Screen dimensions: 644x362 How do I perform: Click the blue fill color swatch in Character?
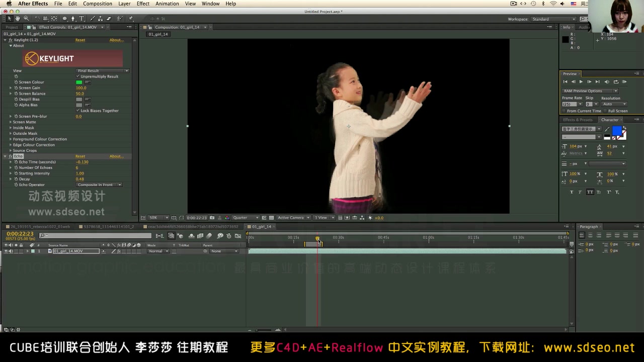click(x=617, y=131)
